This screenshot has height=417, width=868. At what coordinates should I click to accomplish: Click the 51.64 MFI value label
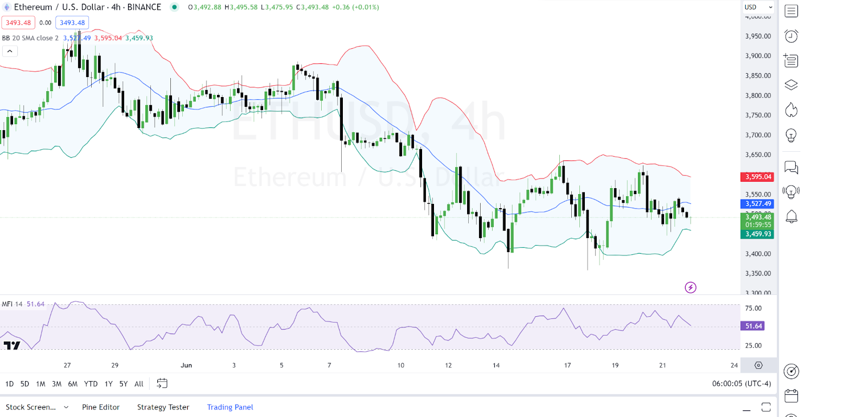click(x=753, y=326)
